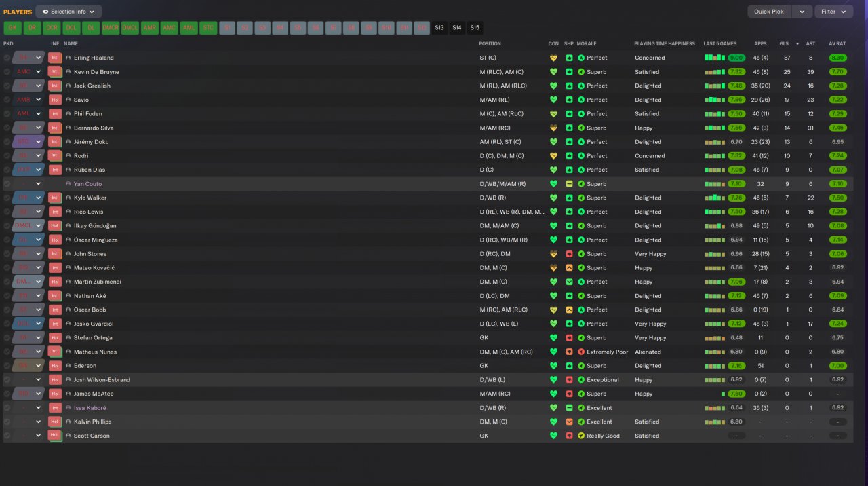
Task: Open Issa Kaboré's player name link
Action: coord(90,408)
